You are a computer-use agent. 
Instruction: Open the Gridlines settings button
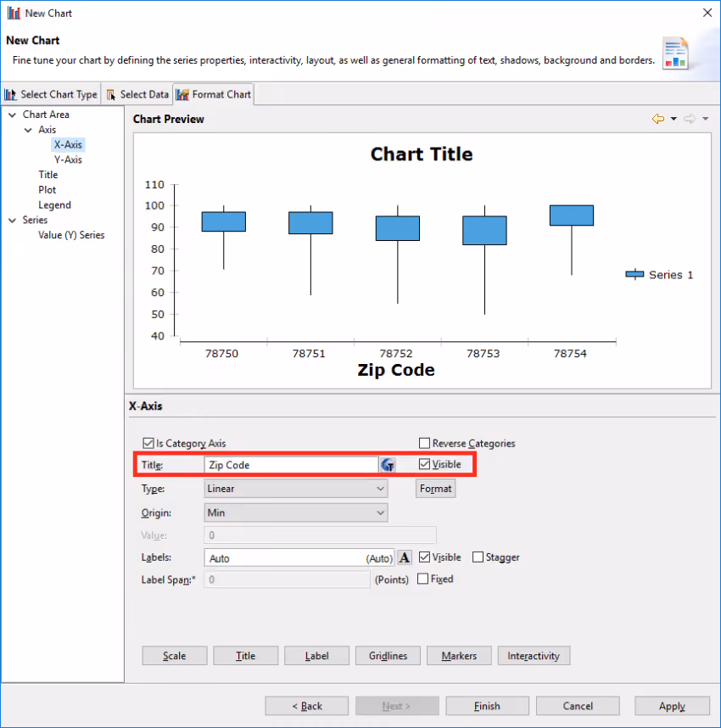tap(388, 656)
